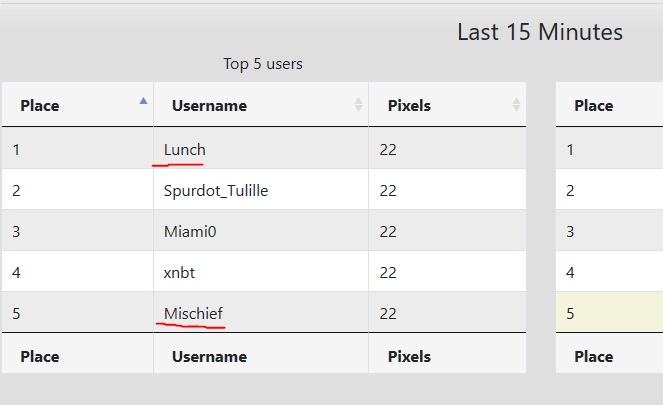Click the highlighted row 5 in the right table
This screenshot has width=663, height=405.
(x=608, y=313)
